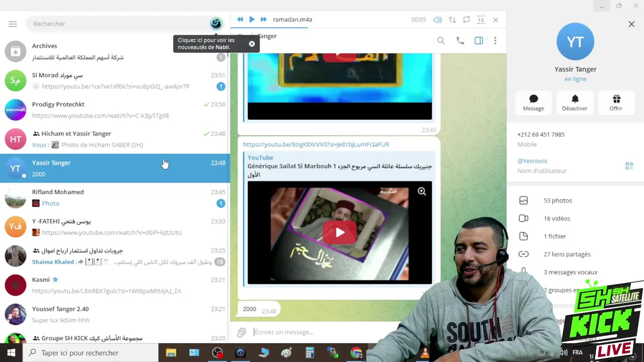Open the Calculator taskbar icon

310,353
